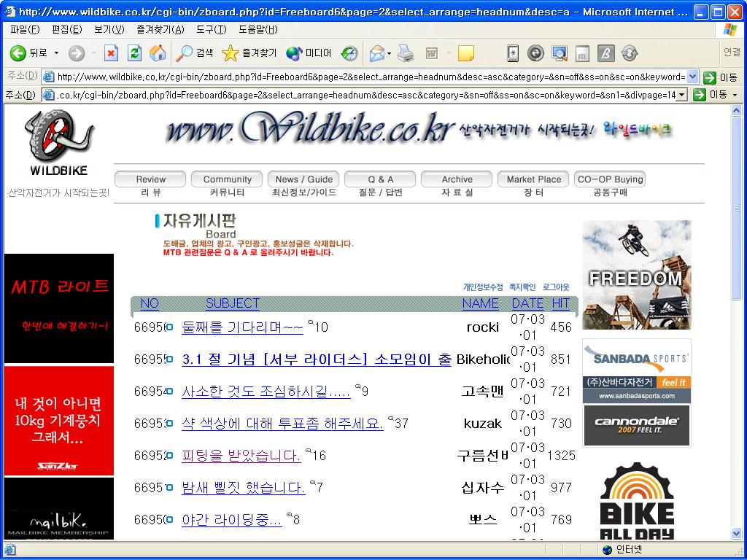This screenshot has width=747, height=560.
Task: Open post '야간 라이딩중...'
Action: coord(231,519)
